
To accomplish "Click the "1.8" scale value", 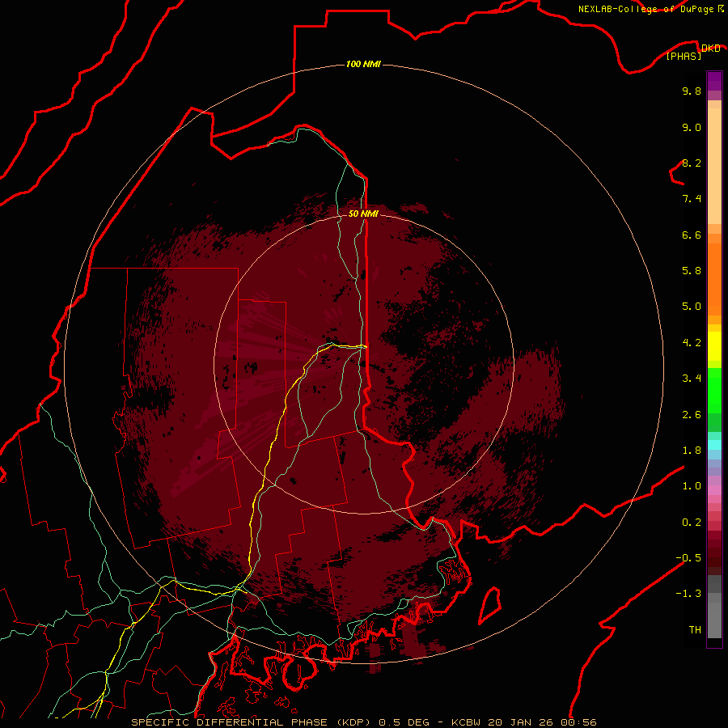I will pyautogui.click(x=692, y=451).
